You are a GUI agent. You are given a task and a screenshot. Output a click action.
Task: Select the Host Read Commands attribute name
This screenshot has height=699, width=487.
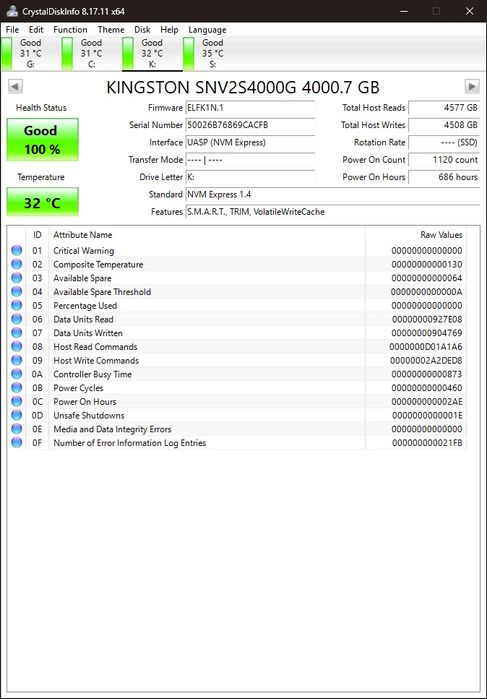[x=95, y=346]
